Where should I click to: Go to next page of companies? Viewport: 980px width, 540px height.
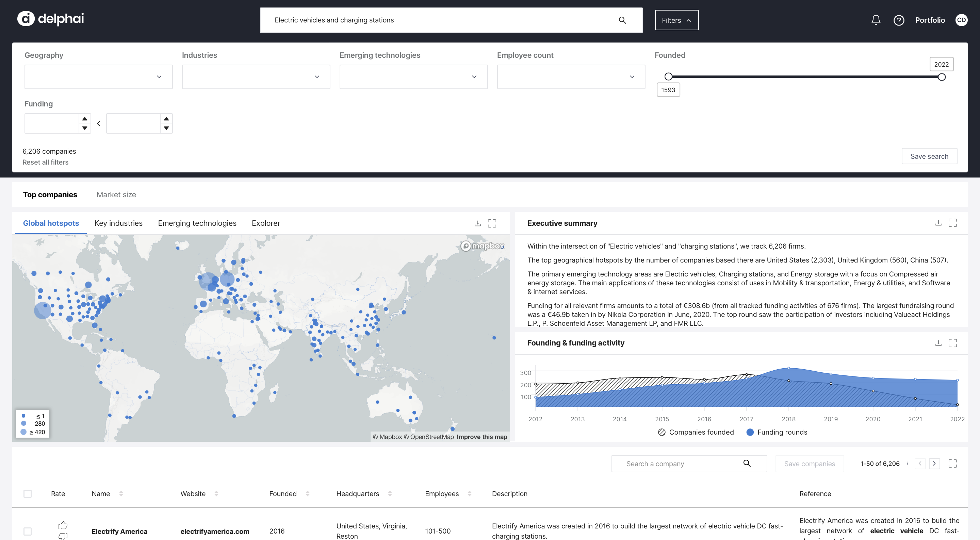pos(934,463)
